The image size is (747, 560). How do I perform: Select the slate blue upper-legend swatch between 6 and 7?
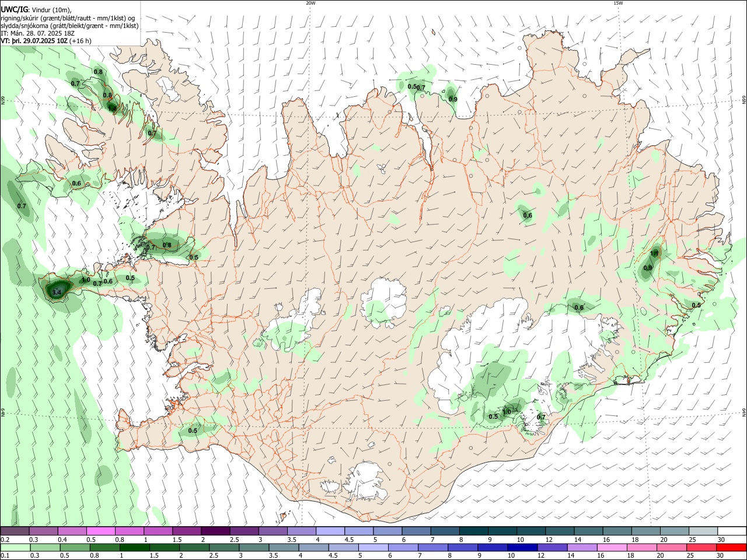click(416, 531)
